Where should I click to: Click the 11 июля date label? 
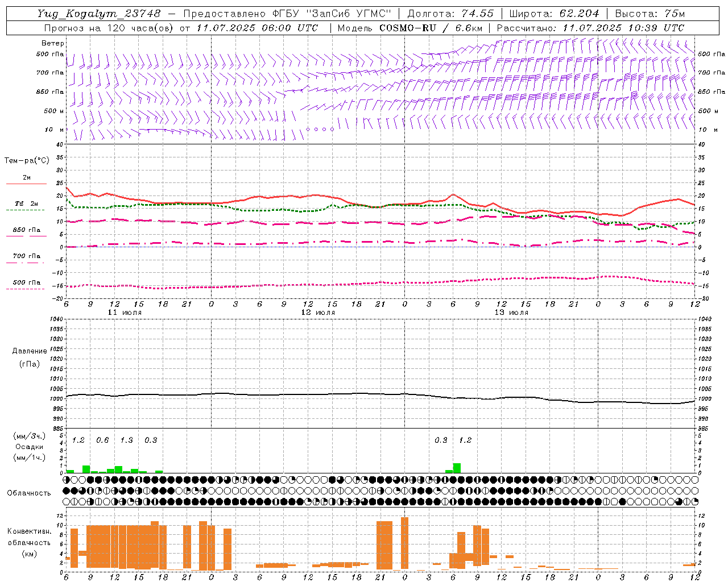125,313
